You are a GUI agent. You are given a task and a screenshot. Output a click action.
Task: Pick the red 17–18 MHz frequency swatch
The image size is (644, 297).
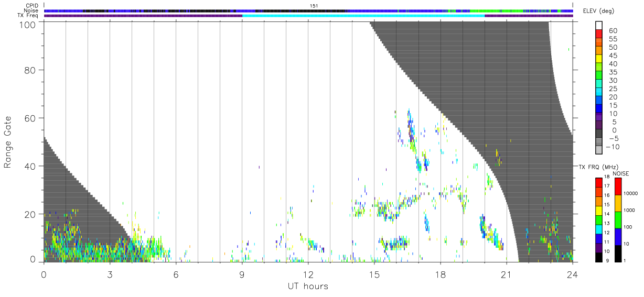(x=598, y=182)
